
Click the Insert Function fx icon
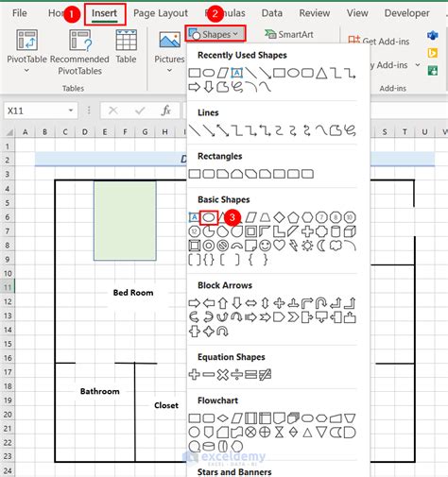tap(166, 111)
